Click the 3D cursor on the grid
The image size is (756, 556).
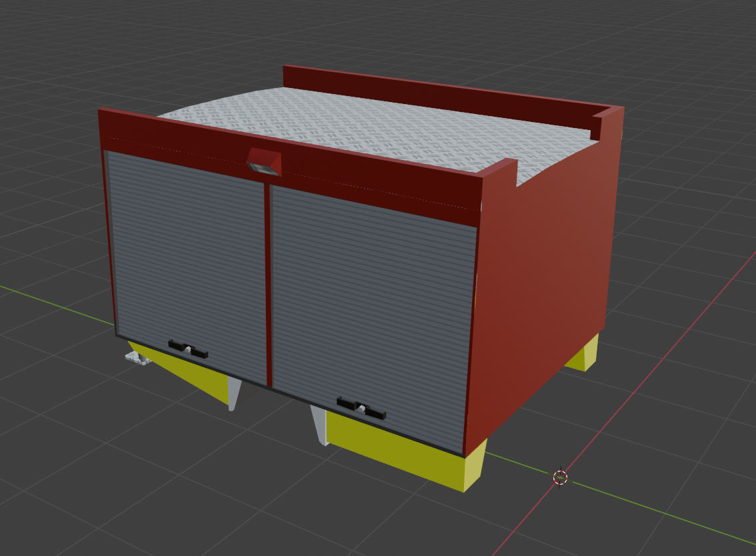coord(560,477)
